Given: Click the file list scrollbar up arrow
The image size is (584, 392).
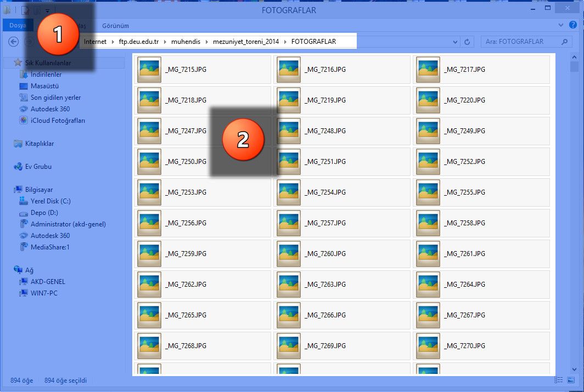Looking at the screenshot, I should pyautogui.click(x=574, y=57).
